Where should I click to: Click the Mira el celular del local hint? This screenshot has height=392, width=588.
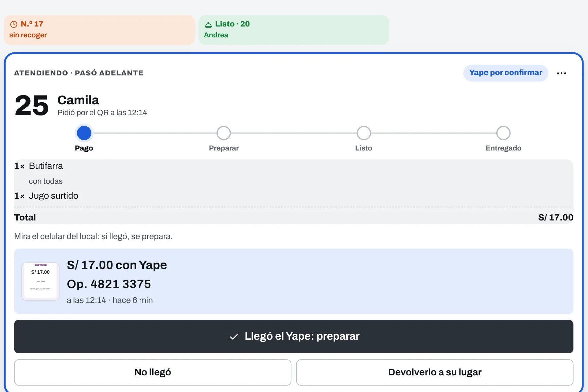click(93, 236)
